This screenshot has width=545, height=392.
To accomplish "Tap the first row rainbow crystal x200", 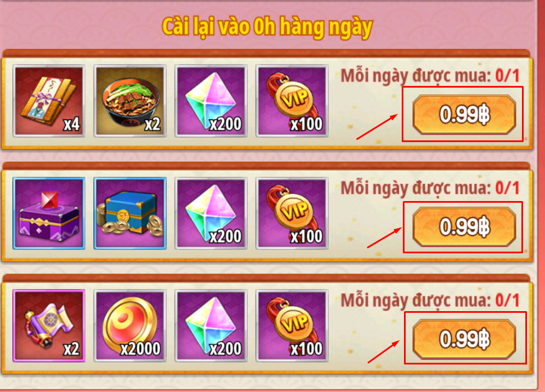I will click(x=211, y=101).
